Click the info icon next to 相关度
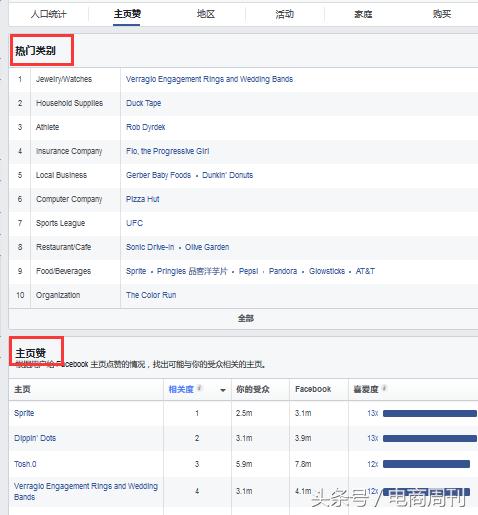The width and height of the screenshot is (478, 515). 199,388
